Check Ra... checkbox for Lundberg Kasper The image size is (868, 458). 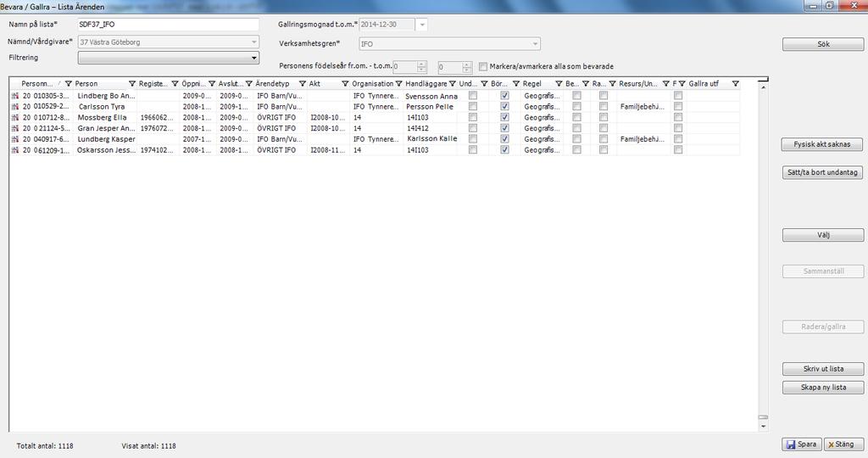(x=604, y=139)
